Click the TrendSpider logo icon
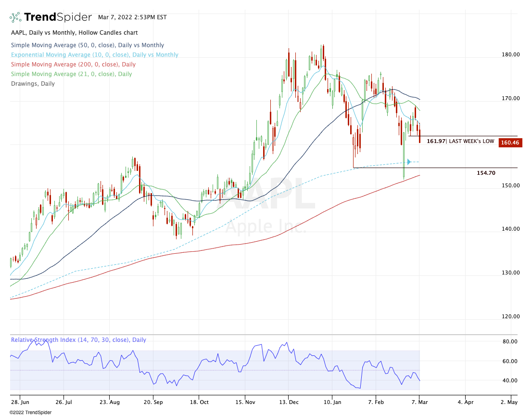 [15, 17]
